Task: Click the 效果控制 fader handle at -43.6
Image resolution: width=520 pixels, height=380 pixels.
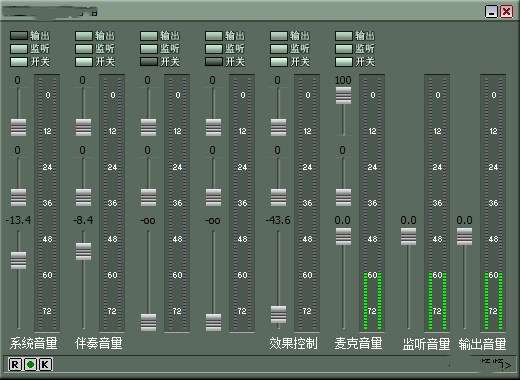Action: 278,314
